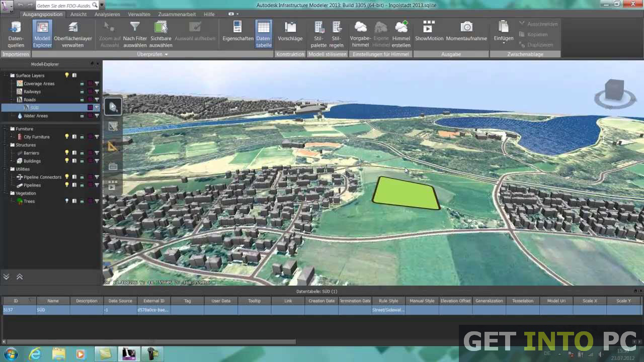Apply the Vorgabehimmel default sky

pos(360,34)
